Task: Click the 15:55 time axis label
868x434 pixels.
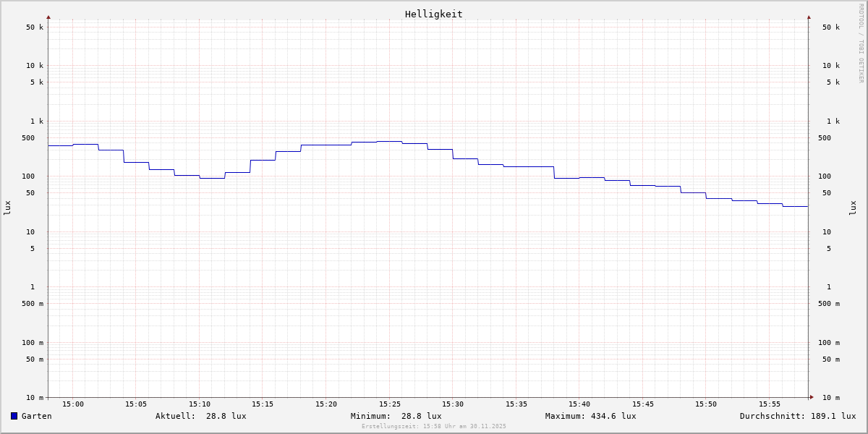Action: point(769,404)
